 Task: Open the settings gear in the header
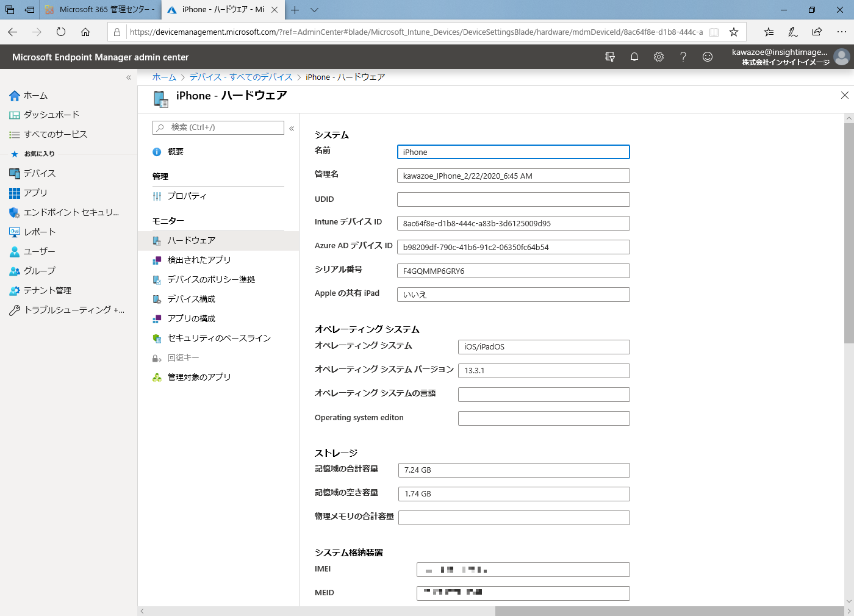tap(658, 56)
